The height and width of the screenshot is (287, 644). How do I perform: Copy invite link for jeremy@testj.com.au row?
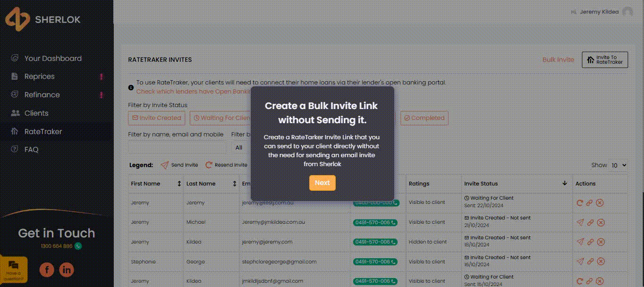click(x=590, y=203)
